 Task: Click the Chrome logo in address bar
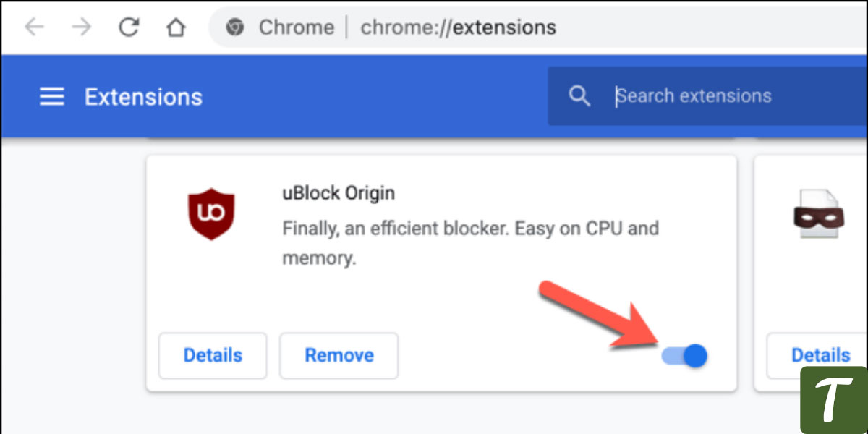[234, 28]
